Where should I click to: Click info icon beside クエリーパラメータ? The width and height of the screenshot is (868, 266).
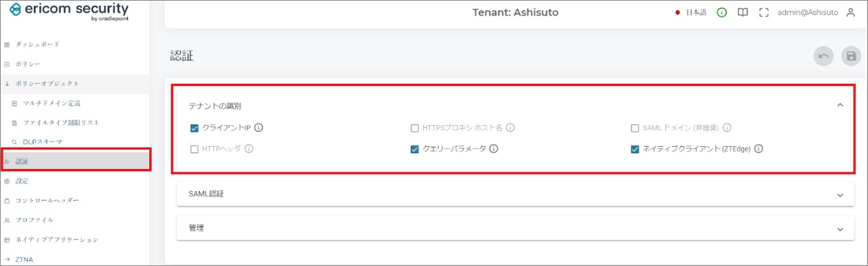tap(494, 149)
